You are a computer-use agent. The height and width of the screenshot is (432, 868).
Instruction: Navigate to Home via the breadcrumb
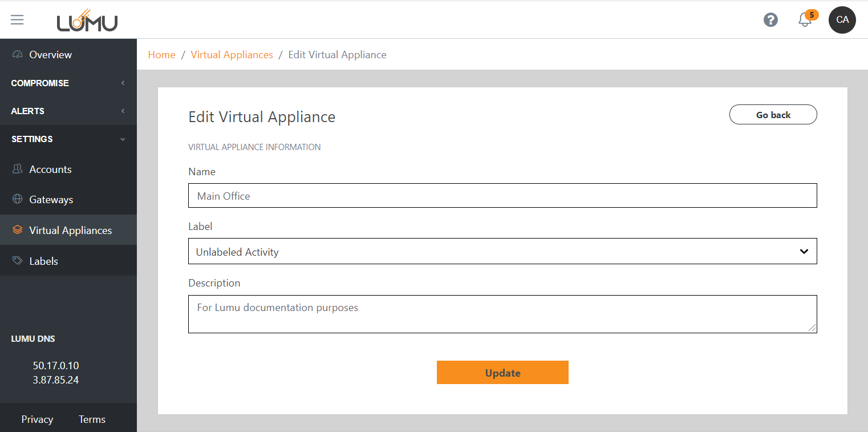(161, 54)
